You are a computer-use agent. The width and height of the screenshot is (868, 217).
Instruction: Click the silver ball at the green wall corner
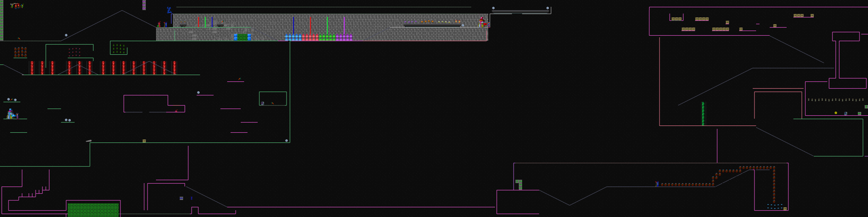coord(287,140)
